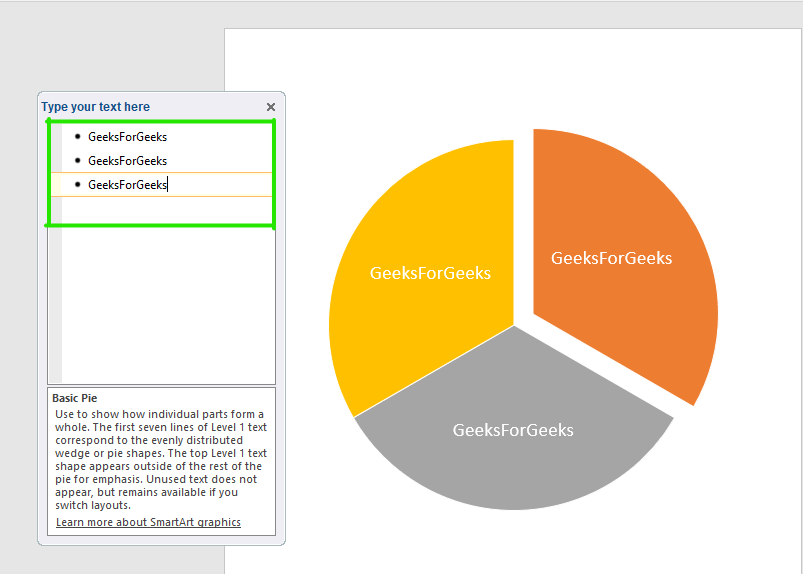Select the first GeeksForGeeks bullet line
The height and width of the screenshot is (574, 803).
coord(162,137)
